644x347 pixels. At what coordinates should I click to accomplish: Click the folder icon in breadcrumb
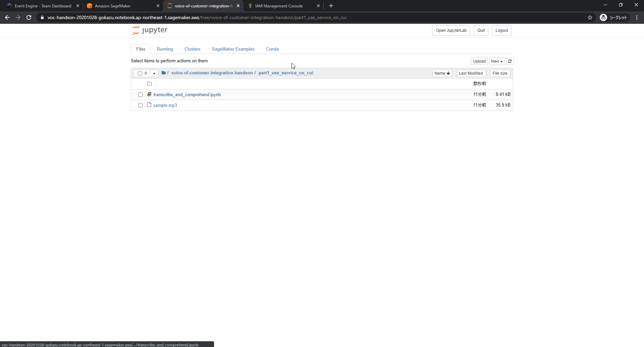tap(164, 73)
